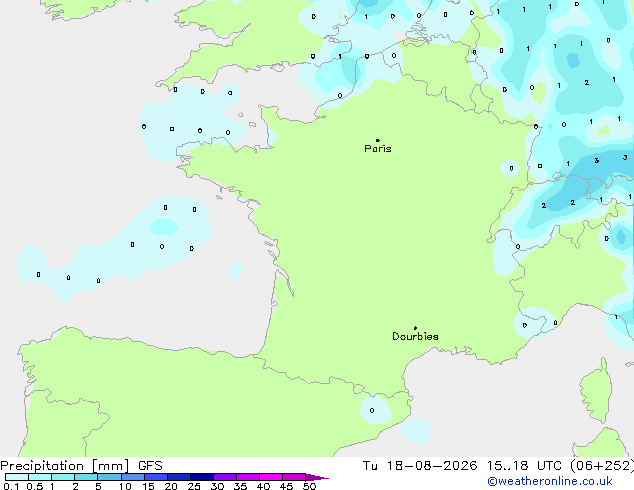This screenshot has height=490, width=634.
Task: Click the '10' legend value
Action: click(x=125, y=486)
